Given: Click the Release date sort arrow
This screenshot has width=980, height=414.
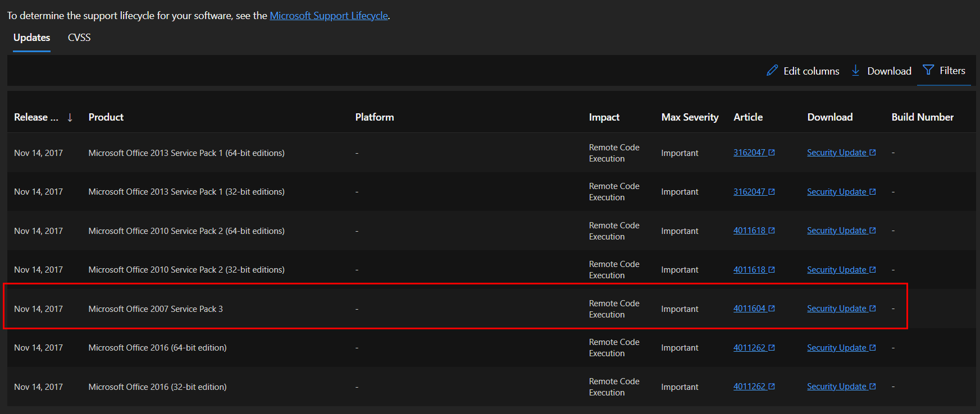Looking at the screenshot, I should 70,117.
